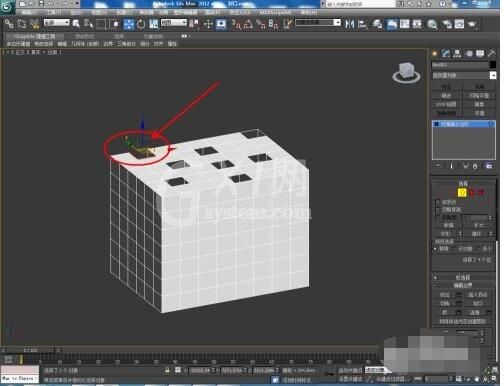The height and width of the screenshot is (386, 504).
Task: Enable the 按角度 checkbox
Action: [437, 217]
